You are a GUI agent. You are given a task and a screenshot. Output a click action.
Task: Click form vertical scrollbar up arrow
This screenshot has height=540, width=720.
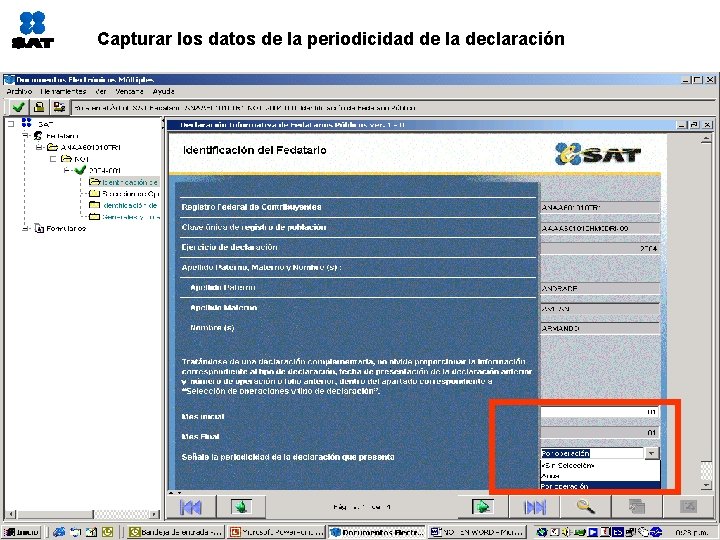point(707,140)
